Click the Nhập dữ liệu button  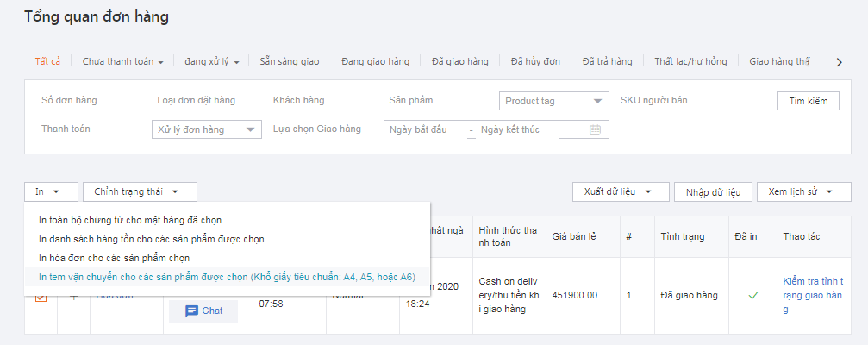(713, 191)
